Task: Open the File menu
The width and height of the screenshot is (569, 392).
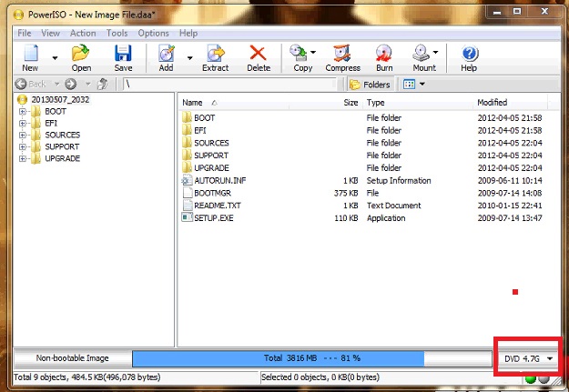Action: coord(25,34)
